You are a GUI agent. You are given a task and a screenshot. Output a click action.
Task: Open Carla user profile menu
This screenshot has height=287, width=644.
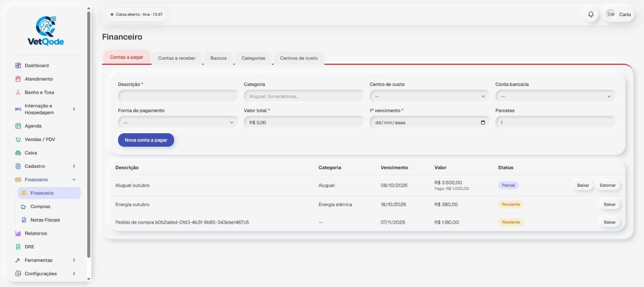(620, 14)
